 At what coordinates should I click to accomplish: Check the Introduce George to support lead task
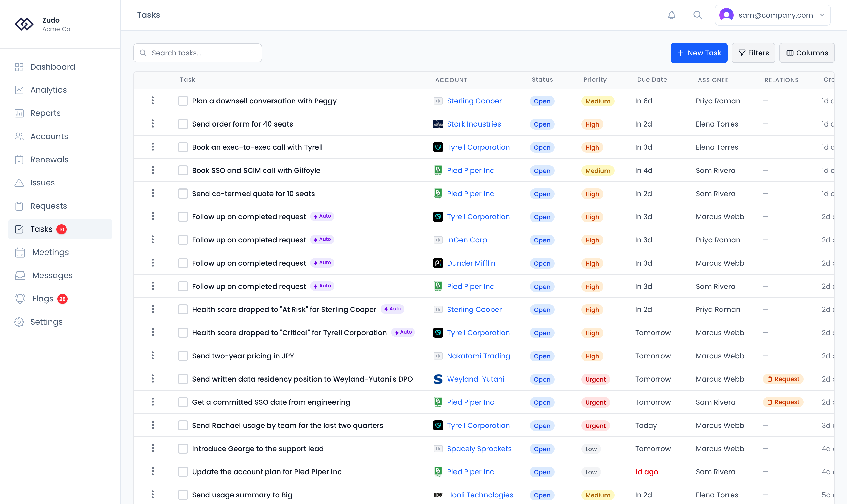pyautogui.click(x=183, y=449)
